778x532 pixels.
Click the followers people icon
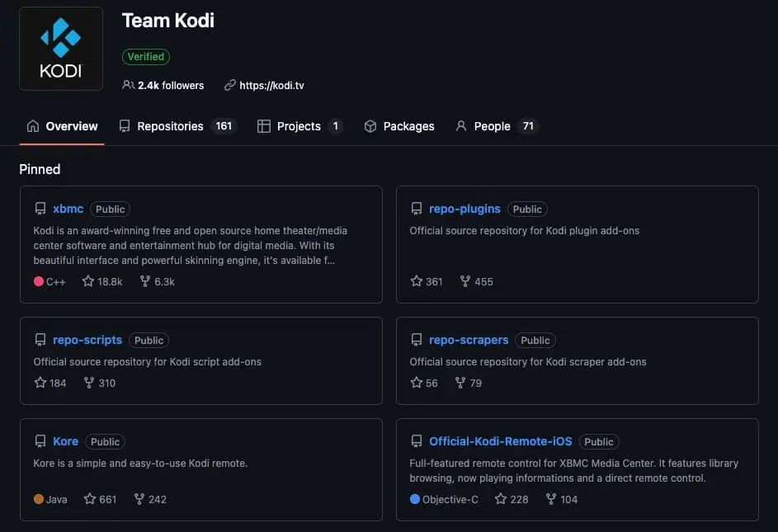(x=128, y=85)
